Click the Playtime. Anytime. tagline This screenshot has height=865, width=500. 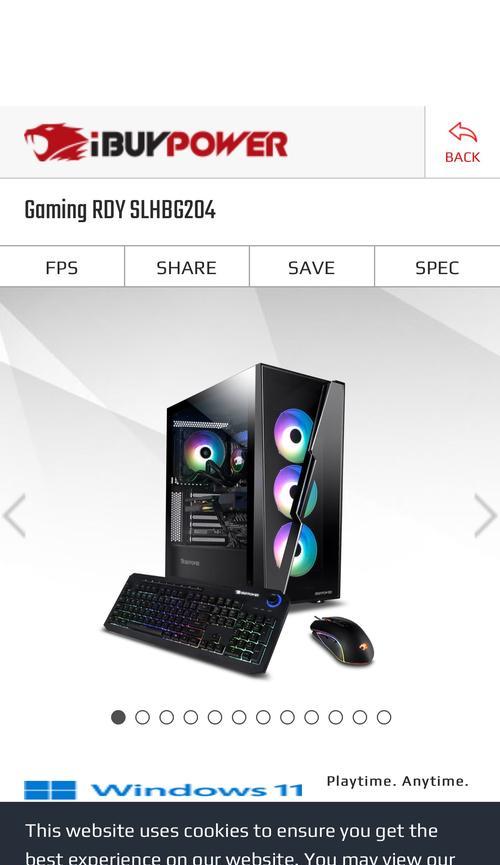(397, 781)
